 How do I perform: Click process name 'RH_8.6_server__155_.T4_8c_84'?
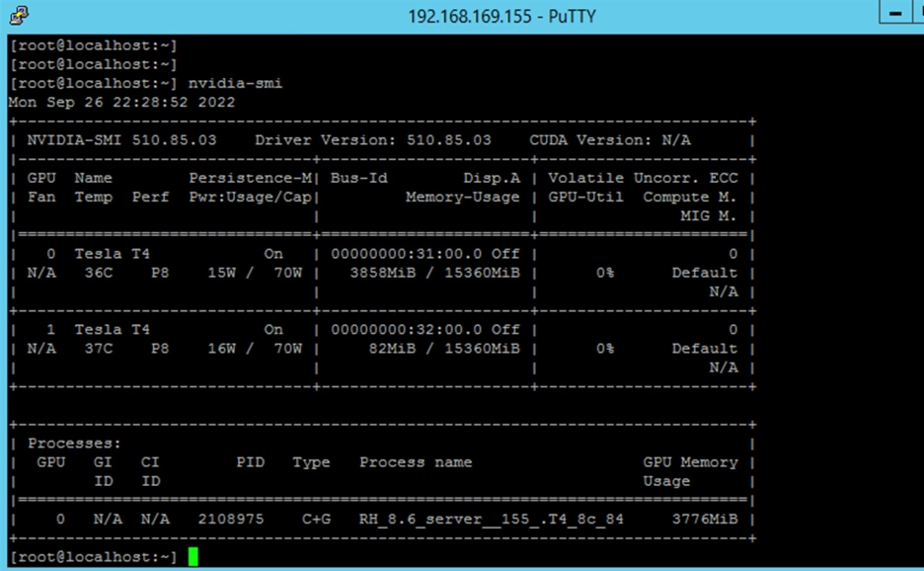(x=491, y=519)
